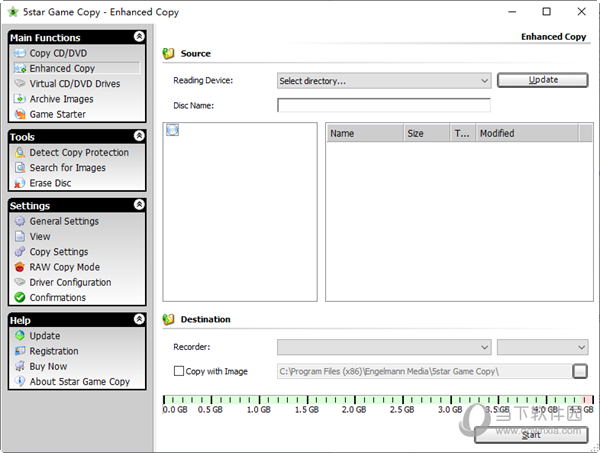Viewport: 600px width, 453px height.
Task: Open Driver Configuration settings
Action: click(x=70, y=282)
